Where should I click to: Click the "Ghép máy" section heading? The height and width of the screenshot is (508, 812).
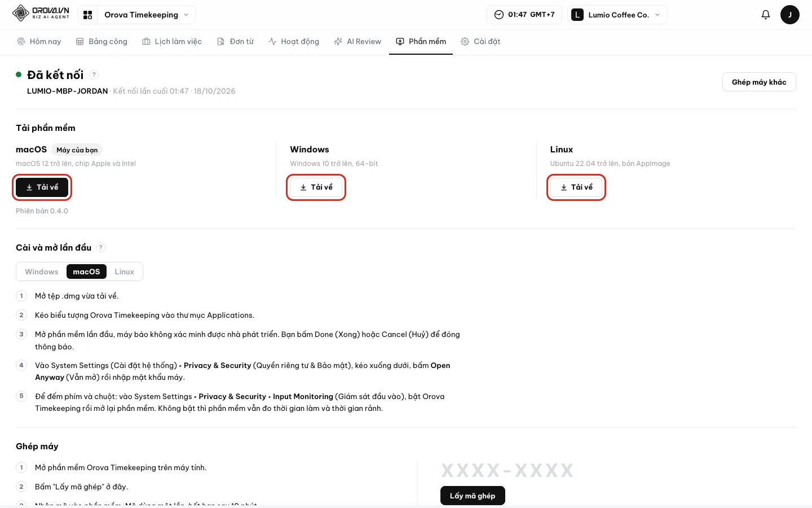(37, 446)
